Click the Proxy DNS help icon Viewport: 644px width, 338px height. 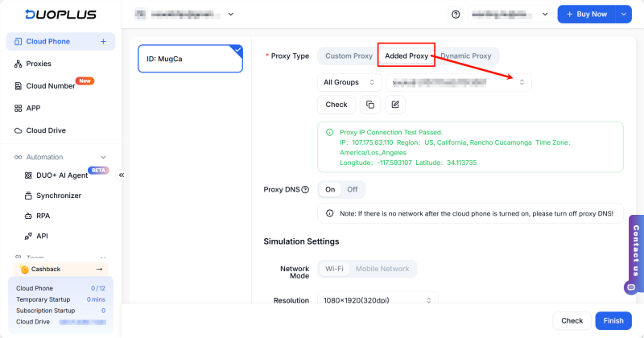305,190
